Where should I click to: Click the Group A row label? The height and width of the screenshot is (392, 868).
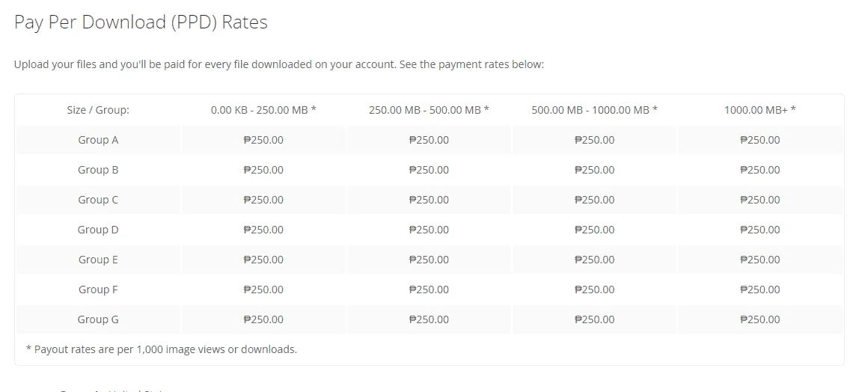pyautogui.click(x=98, y=140)
